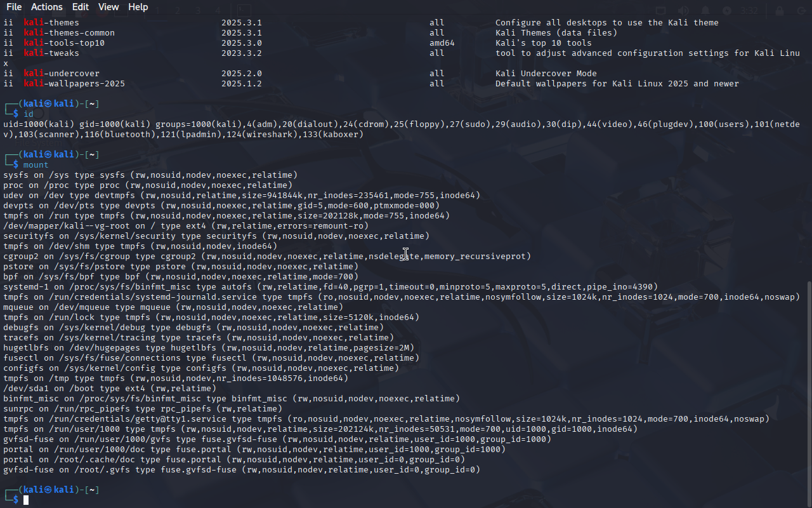This screenshot has height=508, width=812.
Task: Open the File menu
Action: (x=14, y=7)
